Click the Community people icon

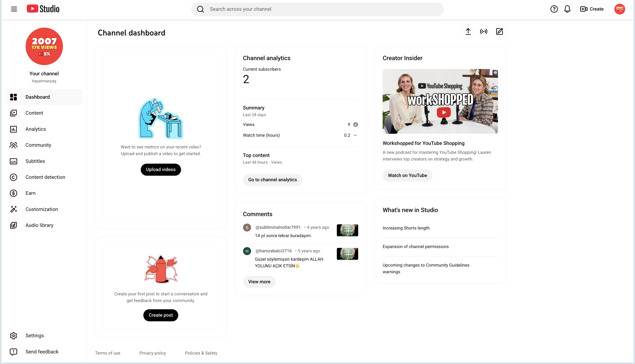(x=14, y=145)
